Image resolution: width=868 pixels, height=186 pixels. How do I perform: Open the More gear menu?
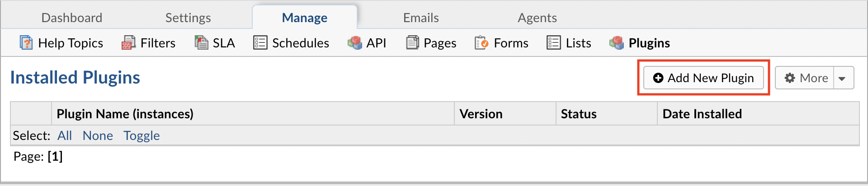pyautogui.click(x=805, y=78)
